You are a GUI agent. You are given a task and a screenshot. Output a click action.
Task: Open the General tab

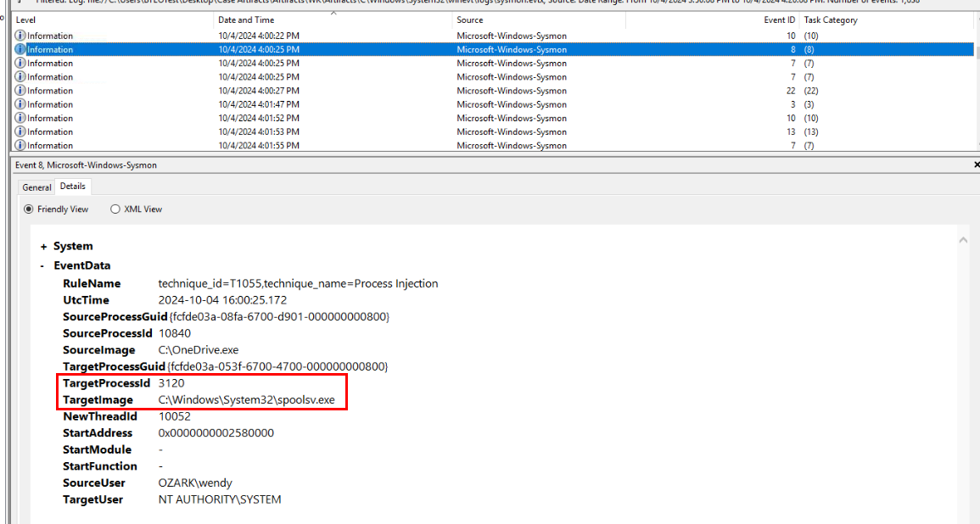(x=36, y=187)
